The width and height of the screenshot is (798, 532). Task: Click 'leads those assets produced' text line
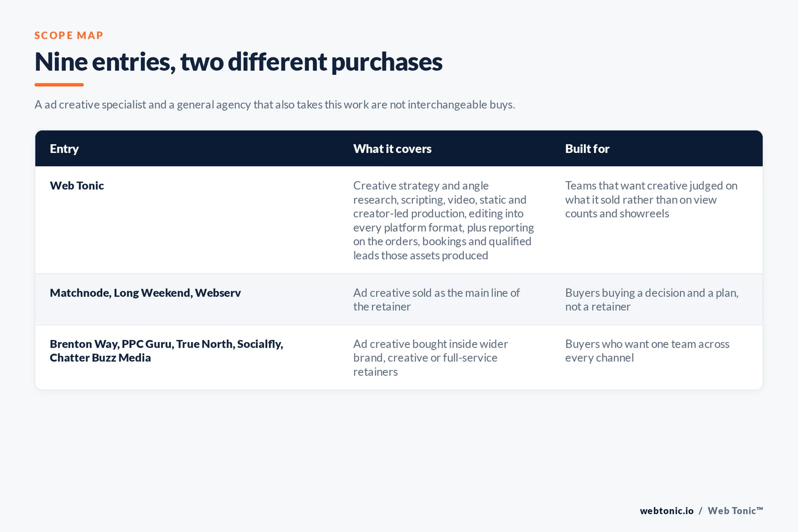pos(420,255)
